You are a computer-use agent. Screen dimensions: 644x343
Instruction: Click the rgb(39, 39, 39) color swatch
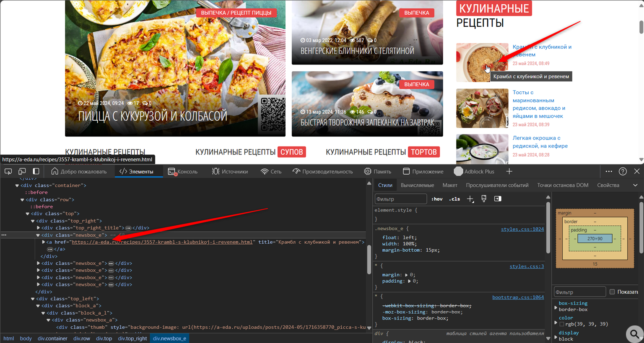point(562,324)
